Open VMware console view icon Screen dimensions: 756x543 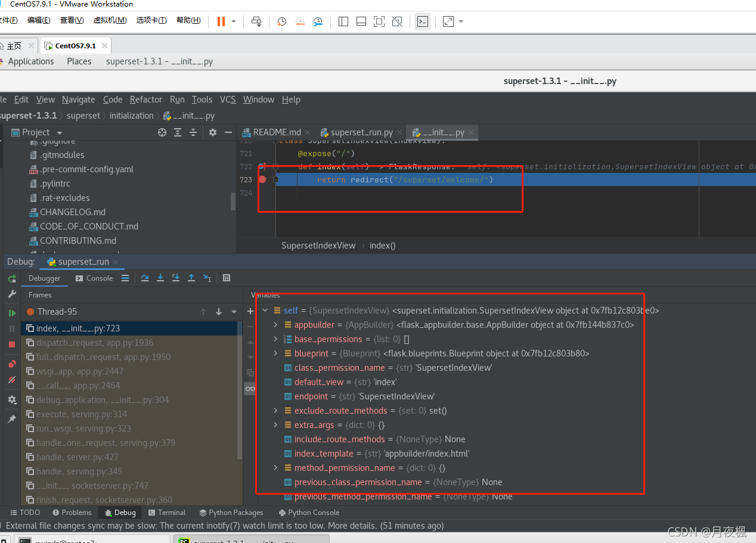click(x=423, y=21)
